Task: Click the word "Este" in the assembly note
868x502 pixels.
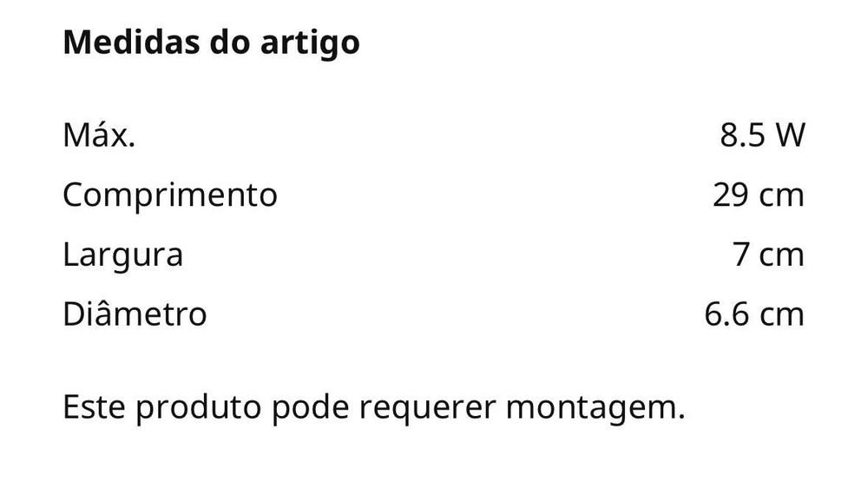Action: (x=91, y=406)
